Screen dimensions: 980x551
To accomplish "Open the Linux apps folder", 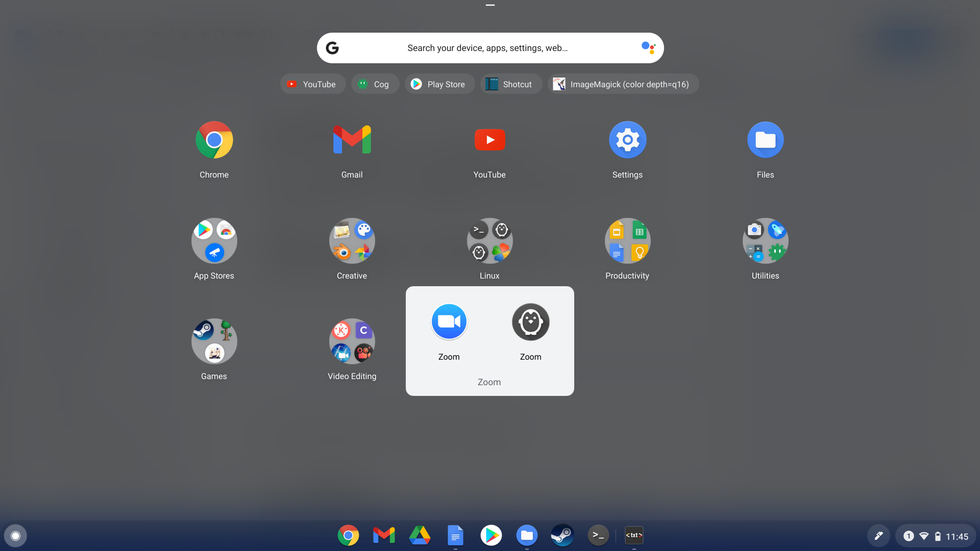I will pos(490,241).
